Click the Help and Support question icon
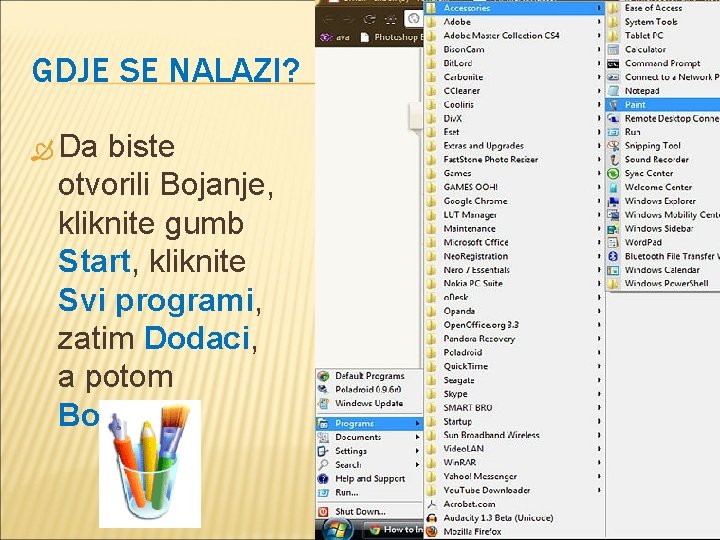 coord(324,479)
